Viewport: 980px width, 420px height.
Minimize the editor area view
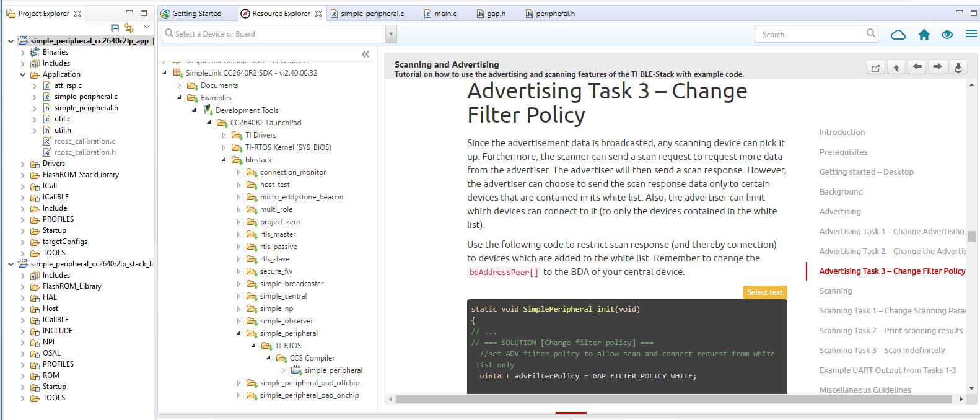(x=959, y=12)
